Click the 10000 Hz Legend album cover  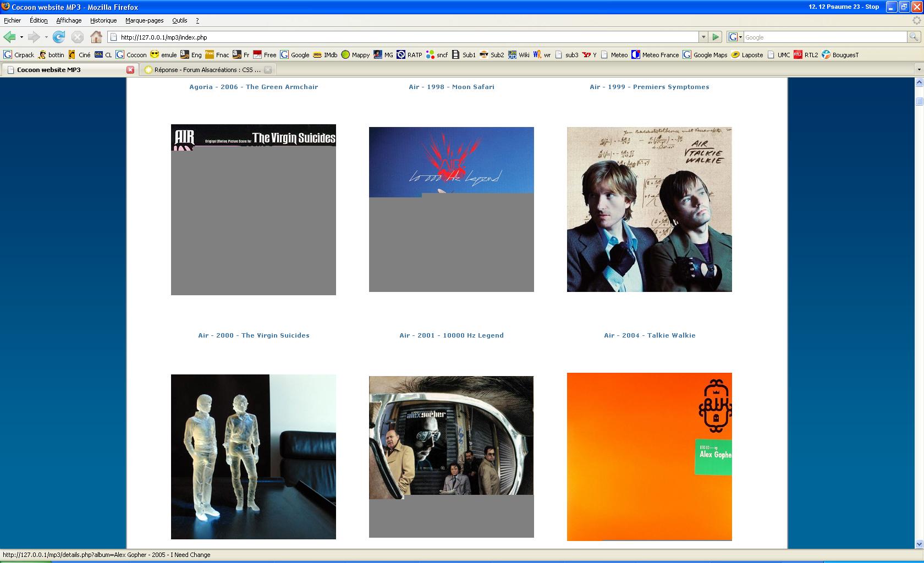(452, 209)
